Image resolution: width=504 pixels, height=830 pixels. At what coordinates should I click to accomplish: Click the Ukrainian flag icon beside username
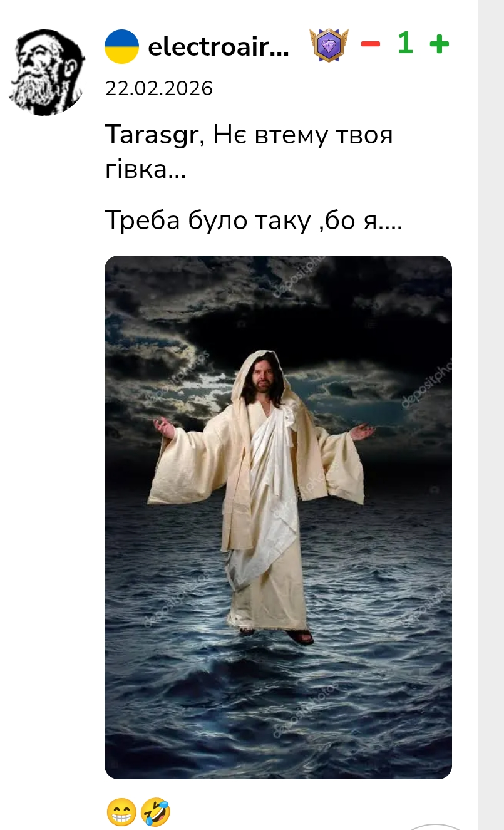121,46
